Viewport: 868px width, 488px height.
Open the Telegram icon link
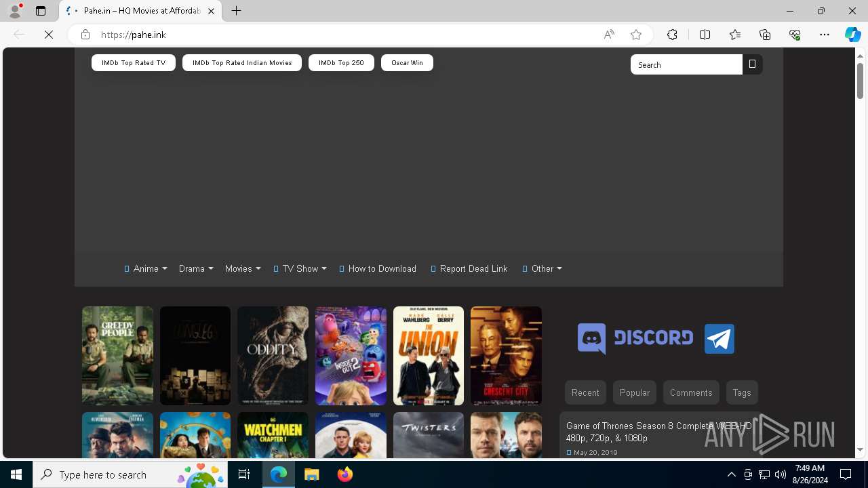719,338
